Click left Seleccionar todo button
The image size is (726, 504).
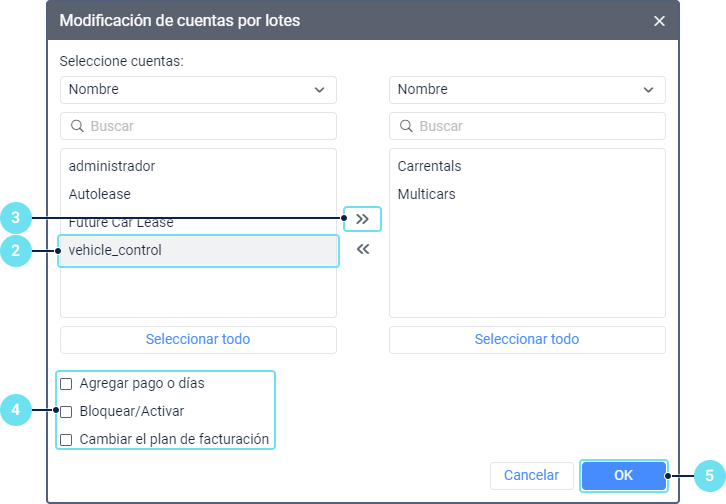[x=198, y=339]
